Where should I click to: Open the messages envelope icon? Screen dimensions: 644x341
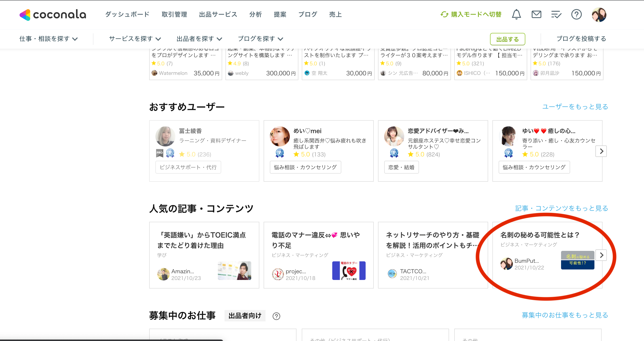coord(536,14)
